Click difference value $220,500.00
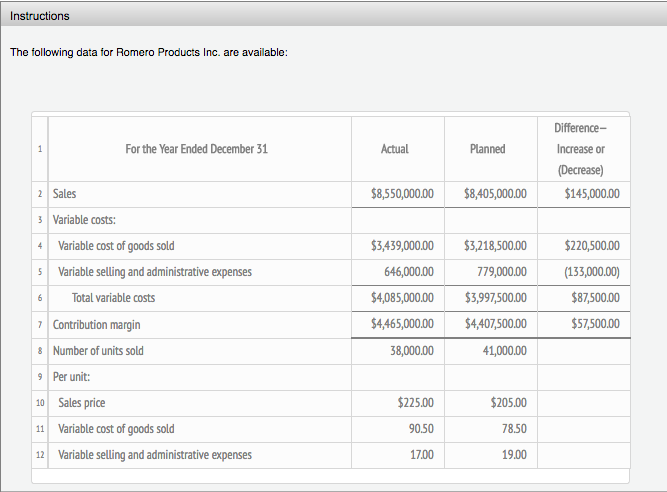This screenshot has width=667, height=492. (592, 246)
